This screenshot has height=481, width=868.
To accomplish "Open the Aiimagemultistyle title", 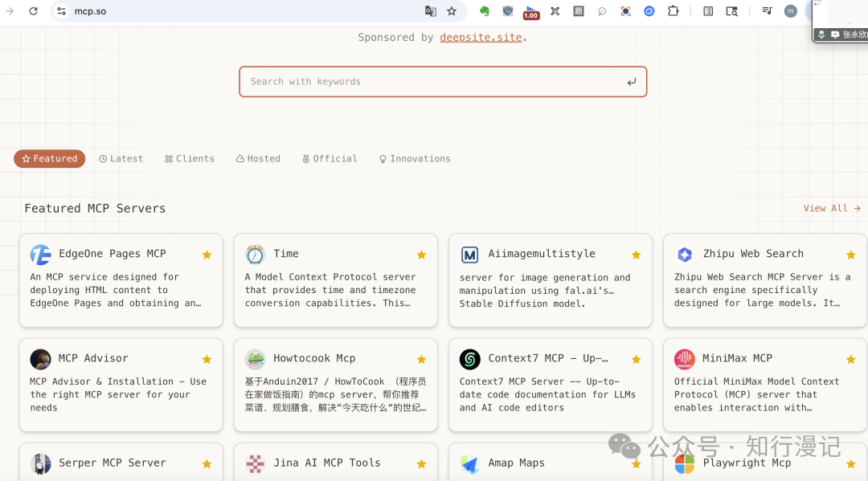I will click(542, 254).
